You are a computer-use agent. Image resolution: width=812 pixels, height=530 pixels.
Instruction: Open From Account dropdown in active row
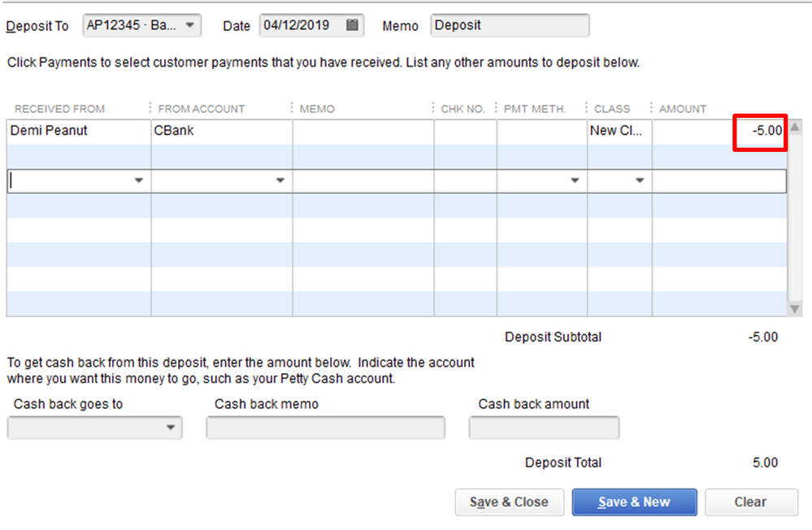pyautogui.click(x=280, y=180)
